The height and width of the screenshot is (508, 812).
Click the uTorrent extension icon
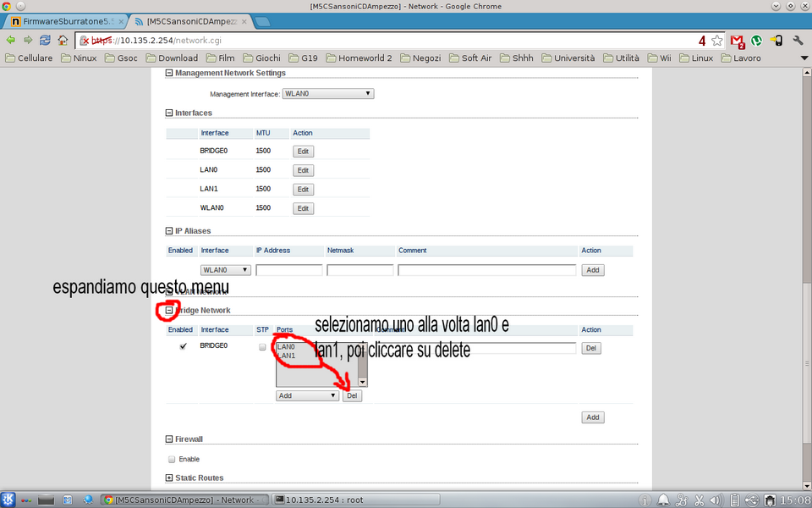757,40
